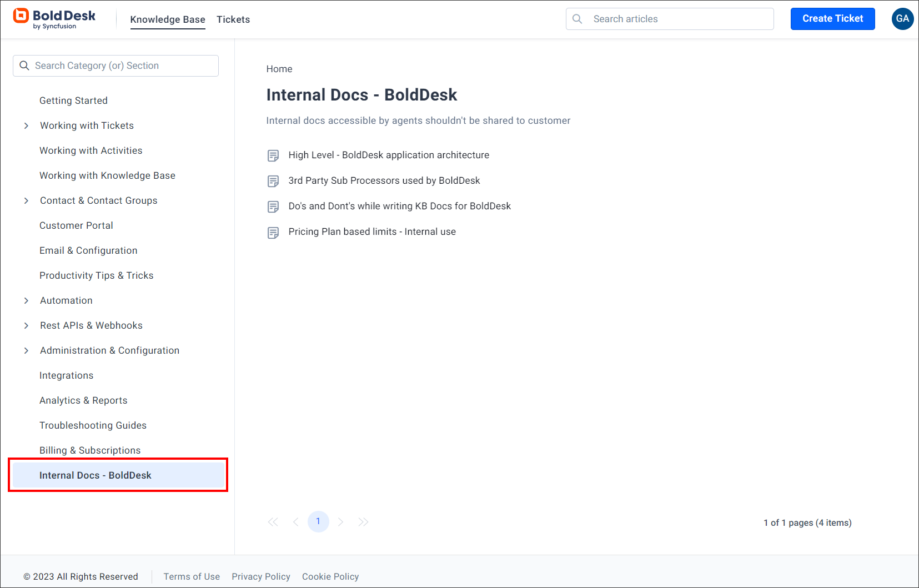919x588 pixels.
Task: Open 3rd Party Sub Processors article
Action: click(x=384, y=180)
